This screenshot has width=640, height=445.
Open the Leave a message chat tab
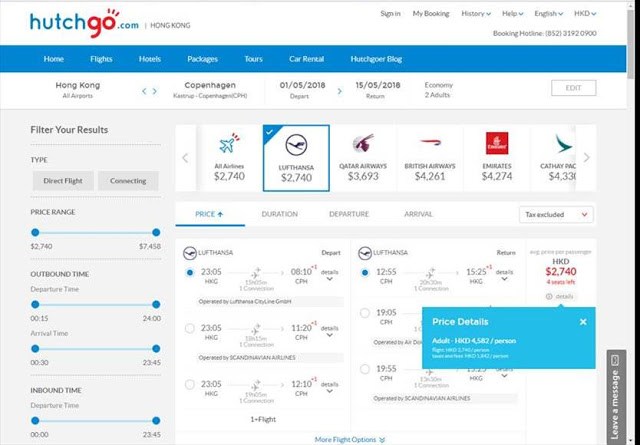tap(616, 397)
